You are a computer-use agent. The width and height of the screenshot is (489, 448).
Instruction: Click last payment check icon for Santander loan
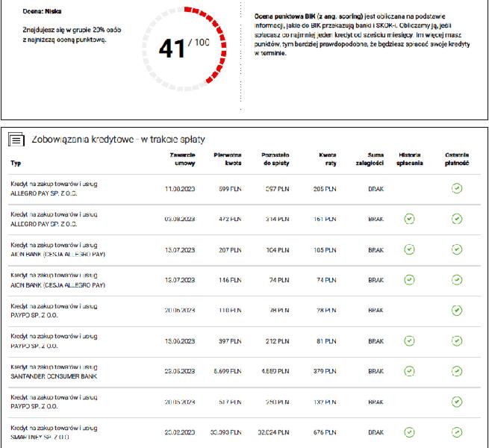click(457, 371)
